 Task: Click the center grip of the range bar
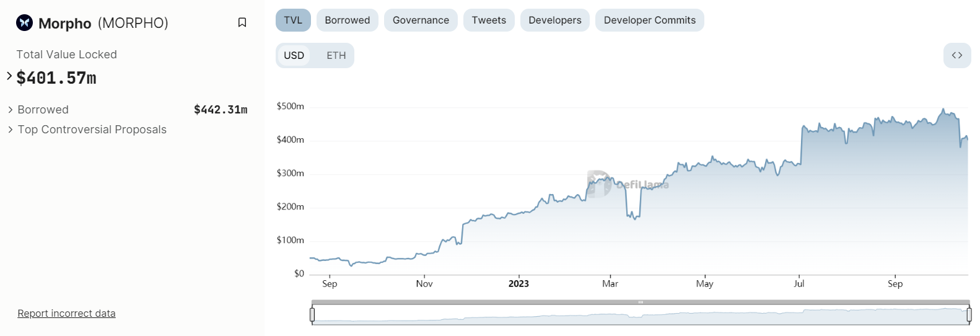tap(641, 303)
